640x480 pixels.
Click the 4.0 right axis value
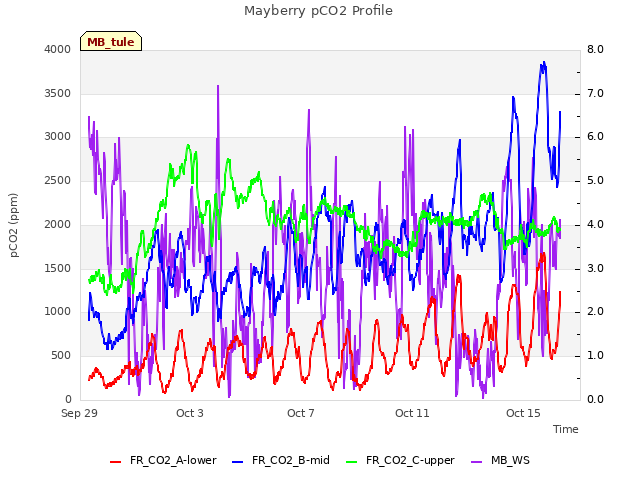[595, 224]
